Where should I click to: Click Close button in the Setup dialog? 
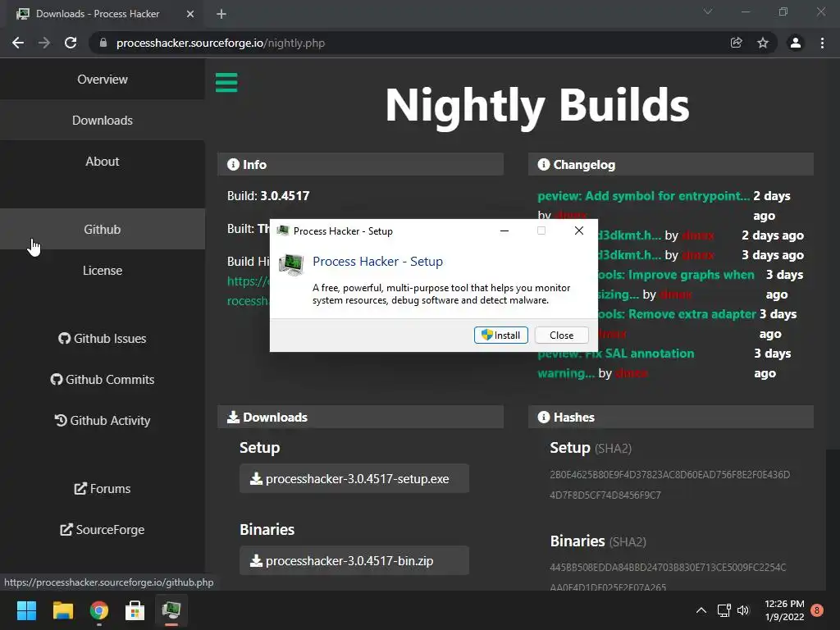(x=561, y=336)
